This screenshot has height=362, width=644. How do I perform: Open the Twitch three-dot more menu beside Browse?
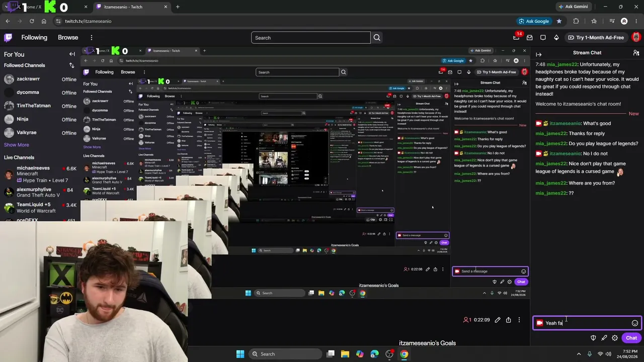coord(91,38)
